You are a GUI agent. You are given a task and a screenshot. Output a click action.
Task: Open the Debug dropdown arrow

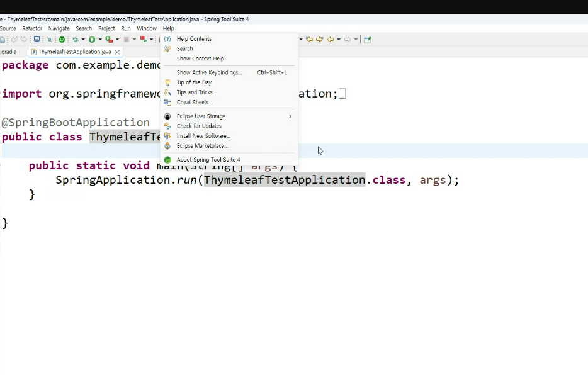point(83,40)
